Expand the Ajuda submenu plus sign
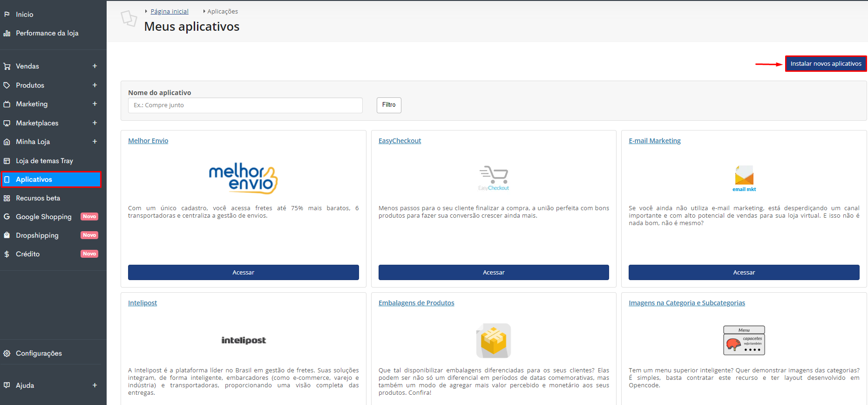 pyautogui.click(x=95, y=385)
